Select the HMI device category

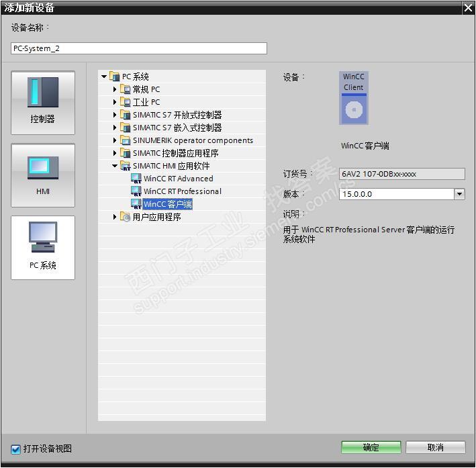point(43,175)
